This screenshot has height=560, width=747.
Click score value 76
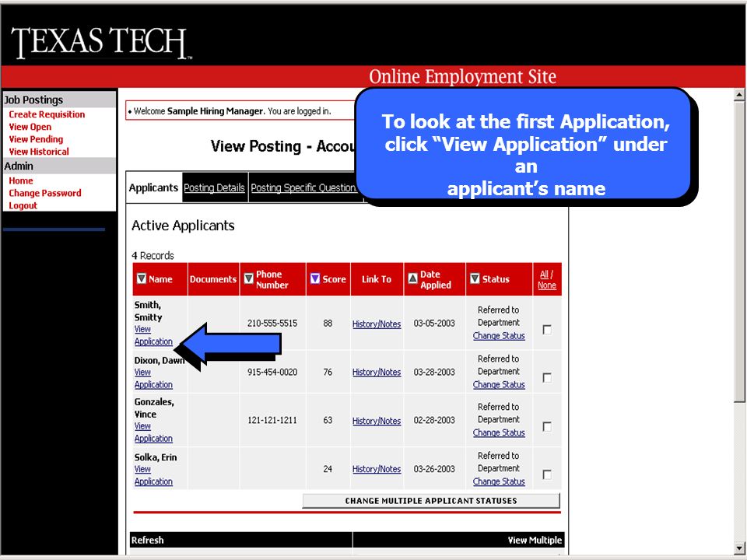tap(328, 372)
